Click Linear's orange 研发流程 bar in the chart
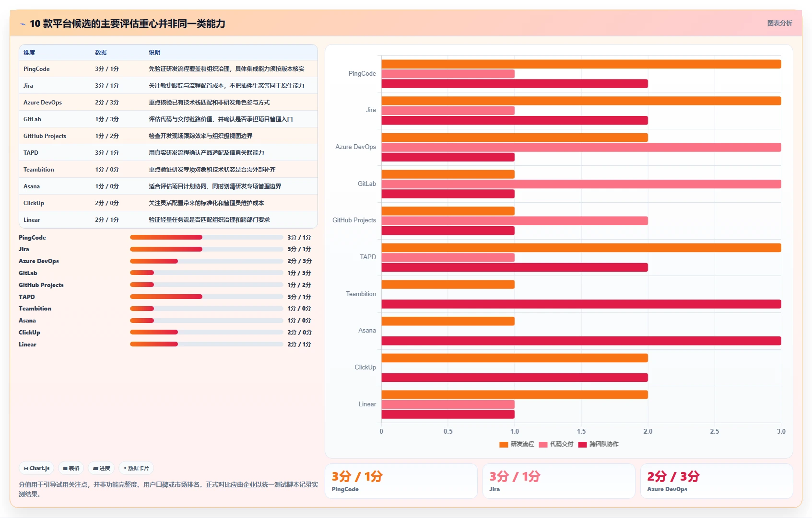The width and height of the screenshot is (812, 518). coord(515,395)
